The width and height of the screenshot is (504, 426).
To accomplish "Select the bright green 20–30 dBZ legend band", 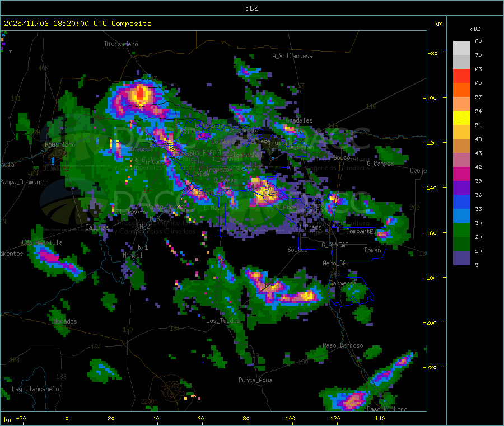I will click(x=461, y=230).
